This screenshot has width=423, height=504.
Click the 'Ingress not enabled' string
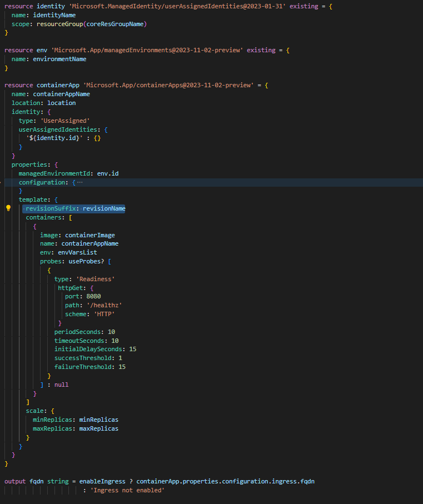[x=127, y=491]
